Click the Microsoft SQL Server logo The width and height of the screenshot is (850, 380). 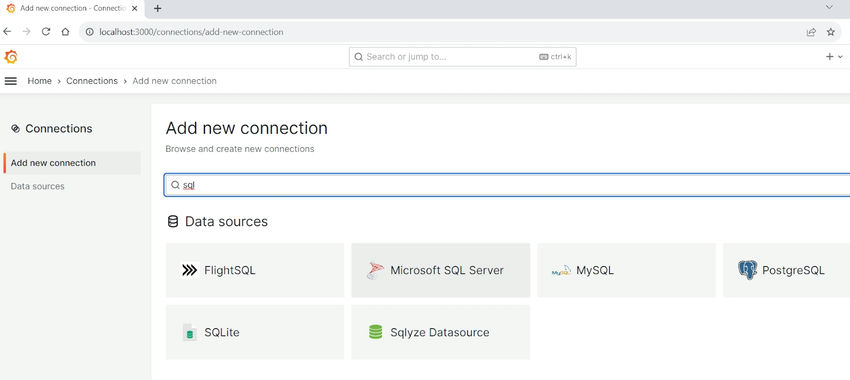click(375, 270)
